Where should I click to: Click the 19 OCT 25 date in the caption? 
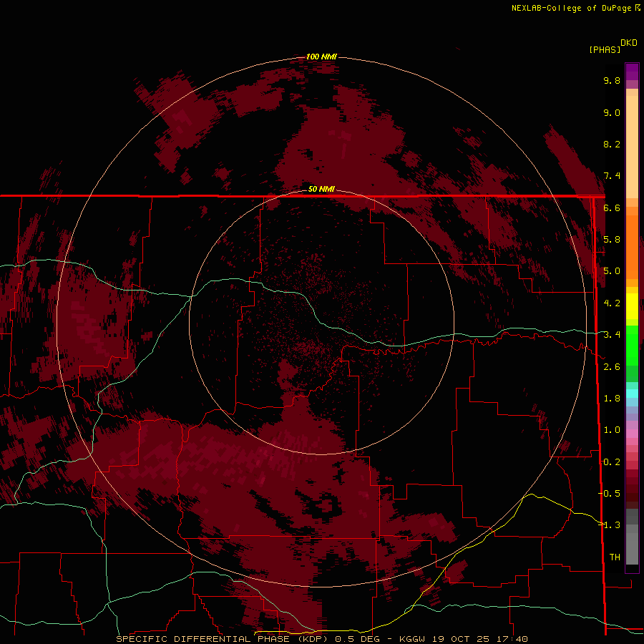[x=461, y=639]
